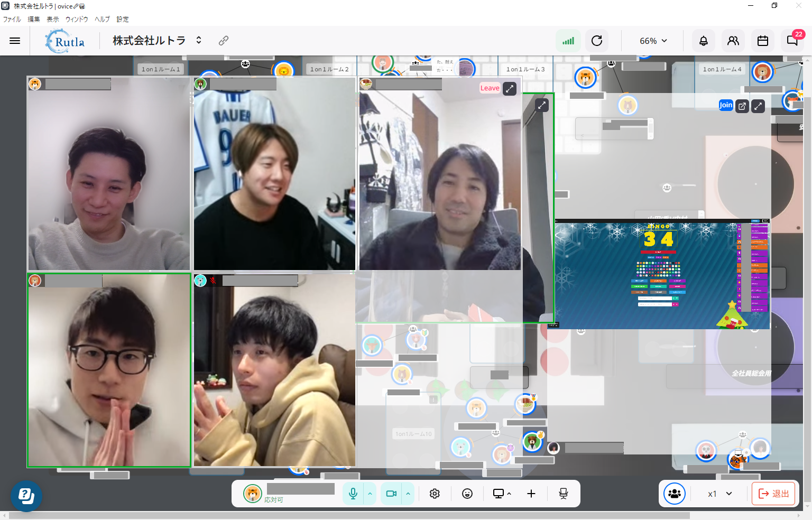Open the 表示 menu
This screenshot has width=812, height=520.
52,19
